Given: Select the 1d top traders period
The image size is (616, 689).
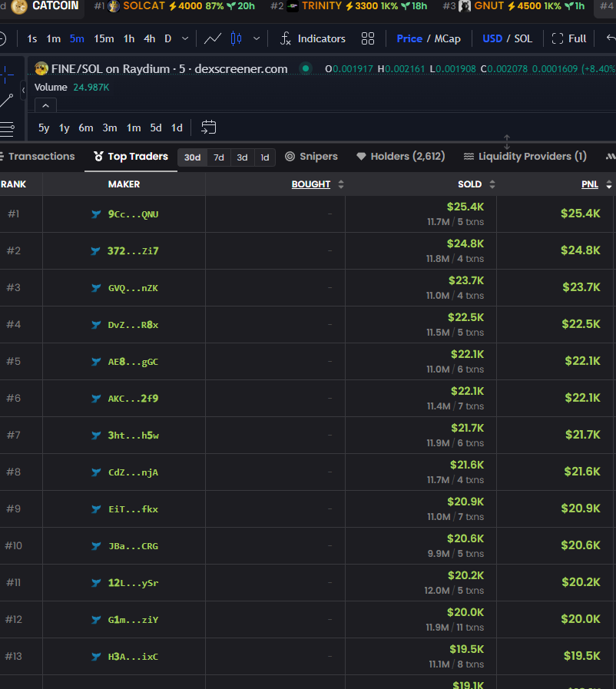Looking at the screenshot, I should pyautogui.click(x=264, y=157).
